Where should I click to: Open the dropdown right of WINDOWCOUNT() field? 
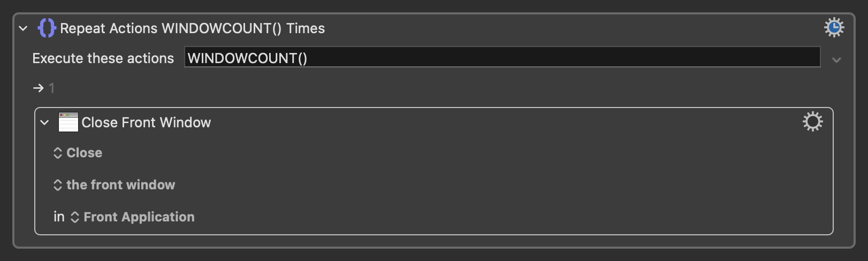pyautogui.click(x=836, y=60)
